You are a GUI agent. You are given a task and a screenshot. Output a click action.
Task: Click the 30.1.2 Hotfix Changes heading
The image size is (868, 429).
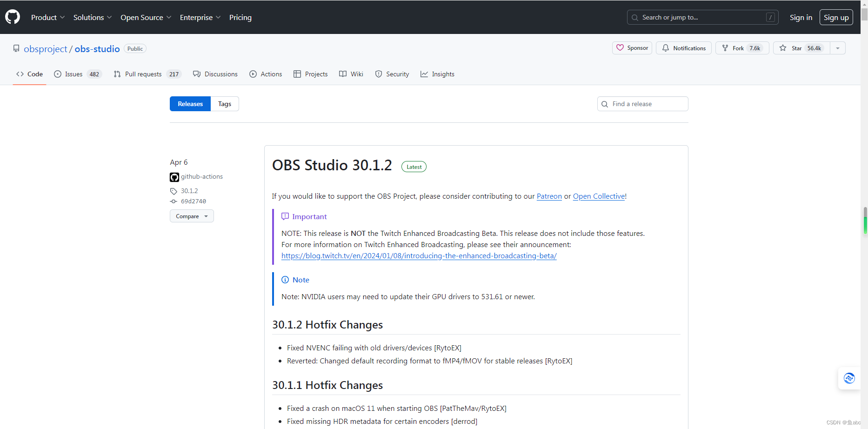327,325
